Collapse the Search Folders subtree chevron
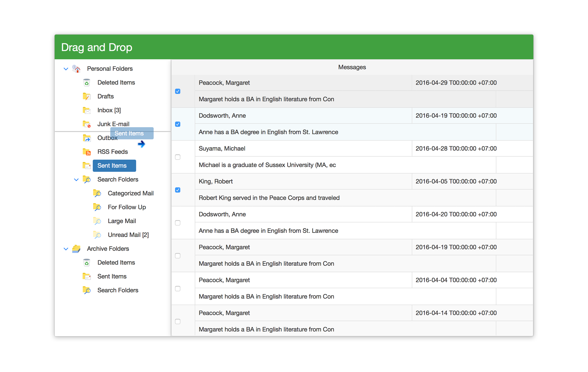The image size is (588, 372). pos(76,180)
